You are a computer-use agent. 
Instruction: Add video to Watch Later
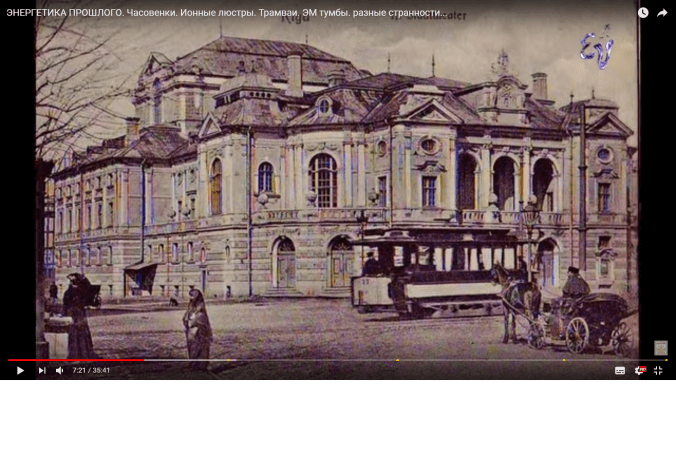[643, 13]
